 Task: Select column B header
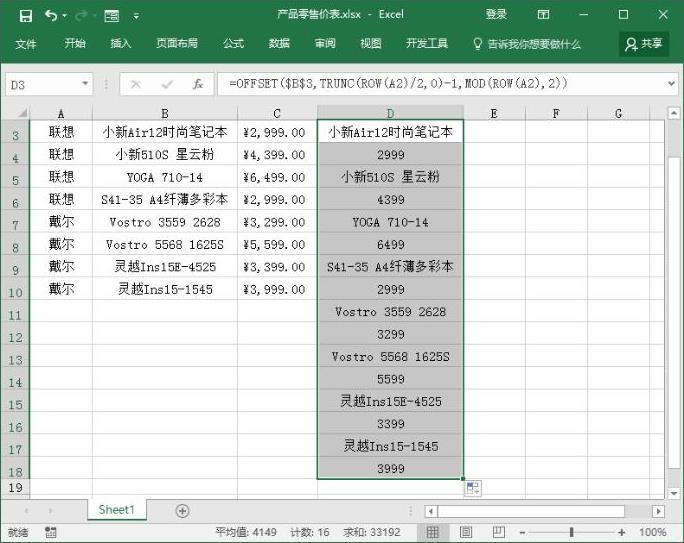point(165,113)
